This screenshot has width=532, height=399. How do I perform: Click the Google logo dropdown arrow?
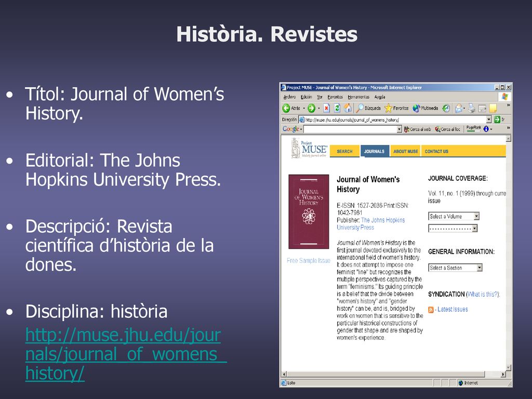coord(301,129)
